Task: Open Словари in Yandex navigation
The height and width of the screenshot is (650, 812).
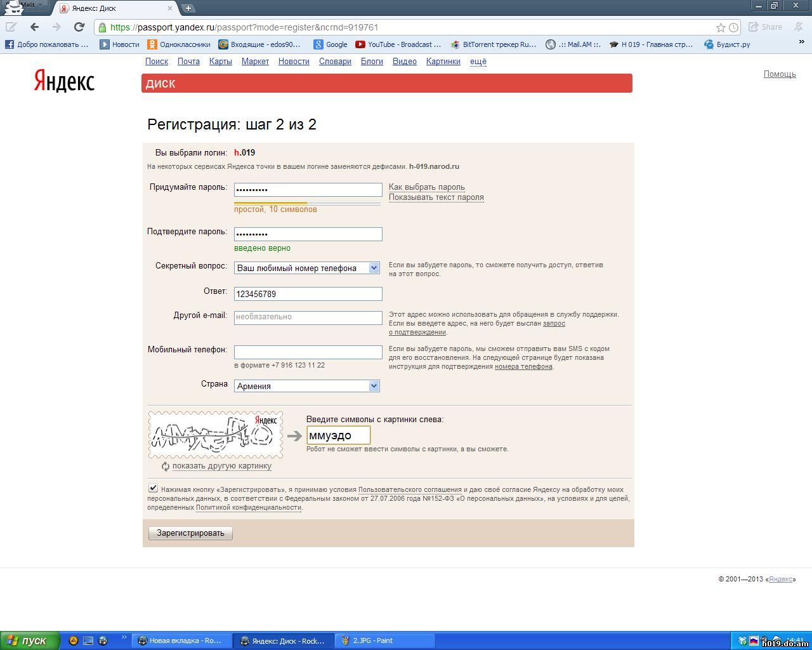Action: 335,62
